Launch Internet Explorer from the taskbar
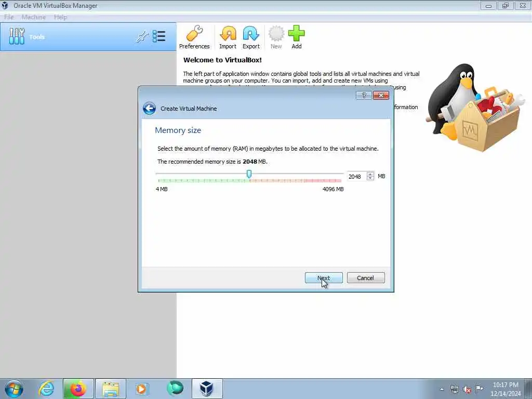Image resolution: width=532 pixels, height=399 pixels. [46, 389]
